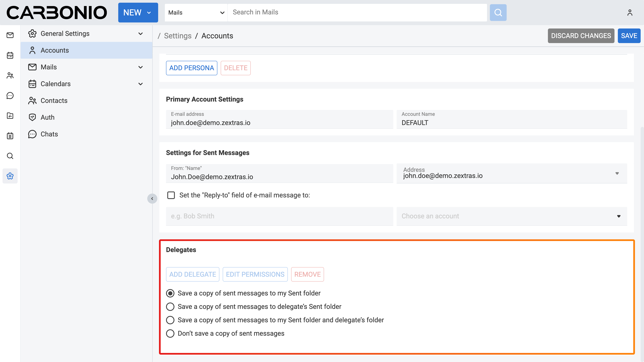The width and height of the screenshot is (644, 362).
Task: Click the Add Persona button
Action: (x=192, y=68)
